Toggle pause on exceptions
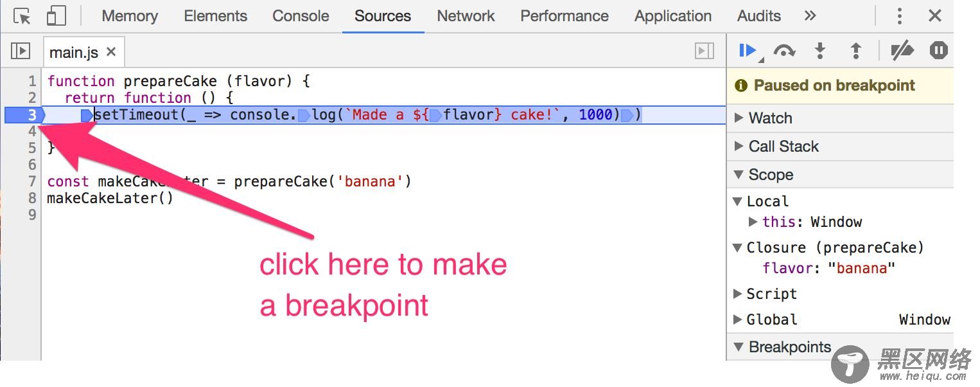The image size is (980, 387). pos(938,51)
